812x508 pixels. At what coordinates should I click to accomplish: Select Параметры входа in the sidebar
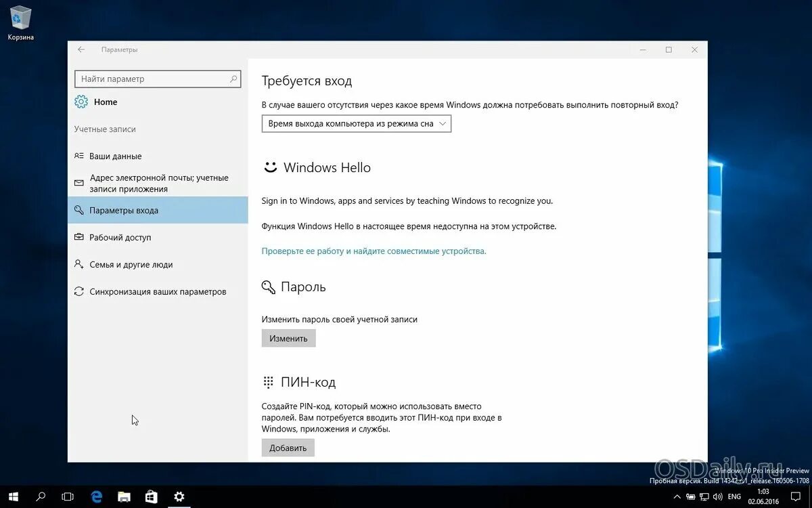[158, 210]
